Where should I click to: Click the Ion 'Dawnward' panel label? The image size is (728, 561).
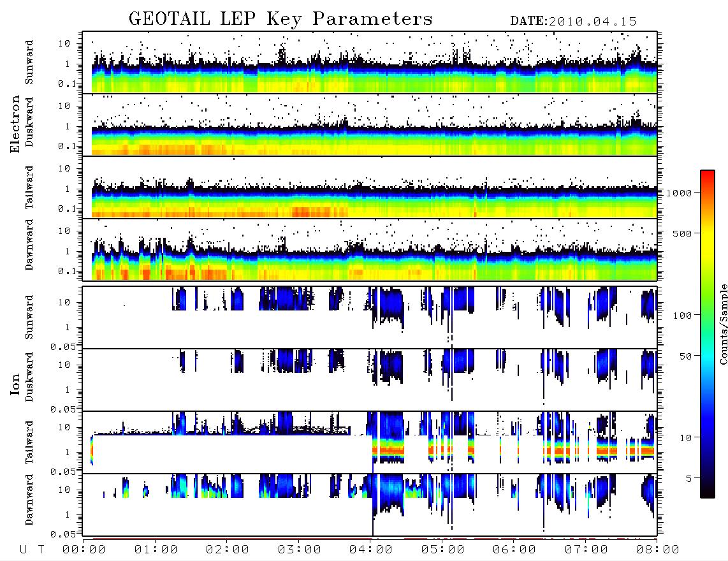29,500
